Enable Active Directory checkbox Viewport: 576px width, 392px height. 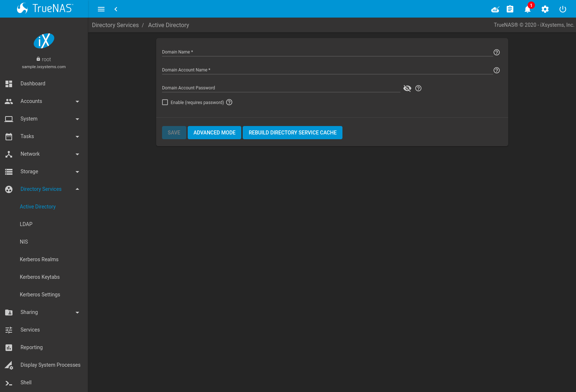[165, 102]
